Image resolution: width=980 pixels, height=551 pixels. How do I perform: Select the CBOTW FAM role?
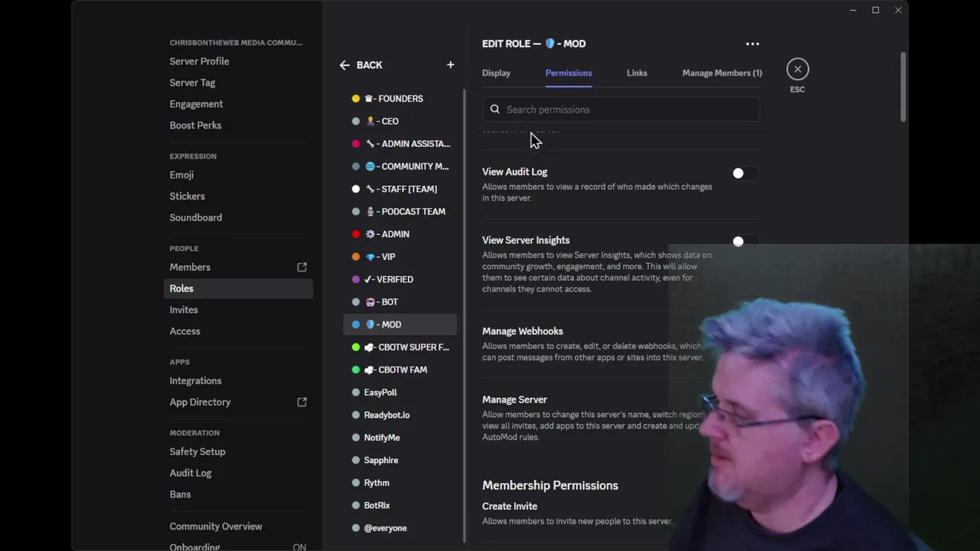coord(400,370)
